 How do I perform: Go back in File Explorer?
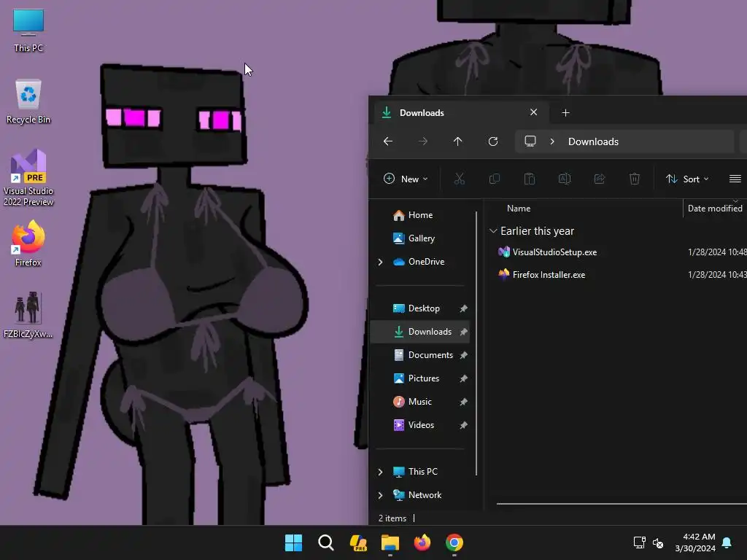pos(388,141)
